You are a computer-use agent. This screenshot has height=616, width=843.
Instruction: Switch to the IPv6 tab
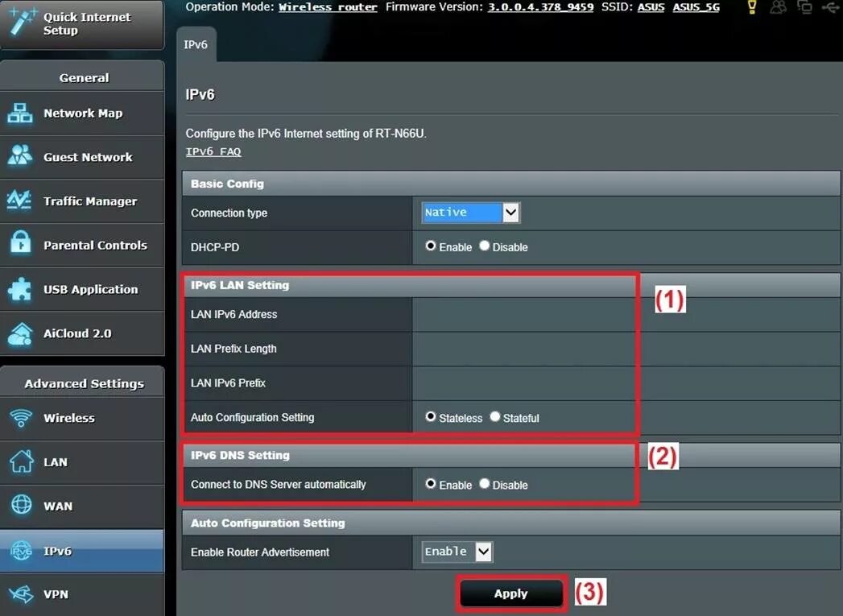click(196, 44)
